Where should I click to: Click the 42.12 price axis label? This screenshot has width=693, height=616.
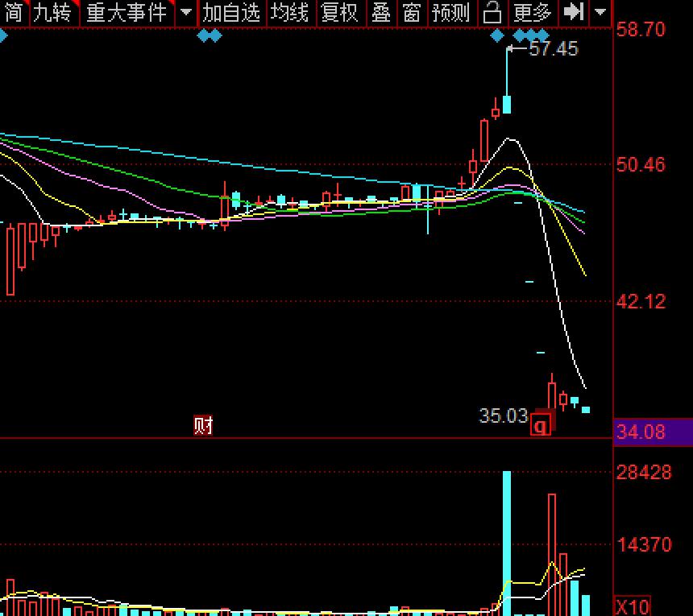[x=641, y=302]
